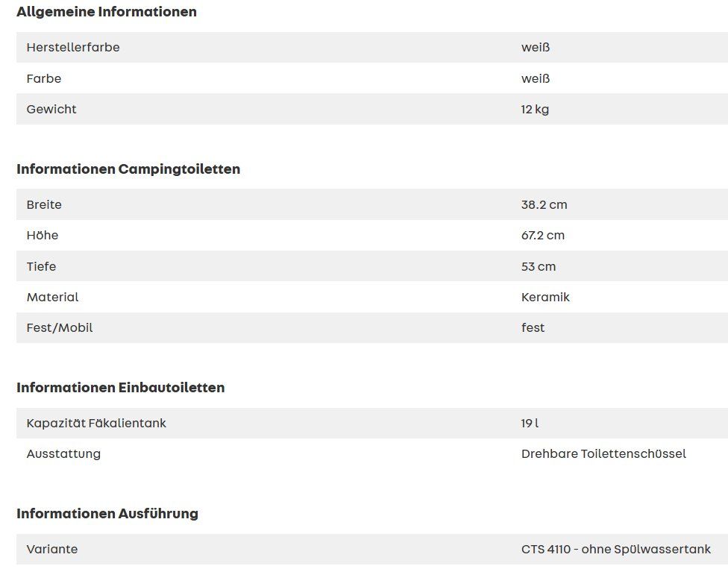Viewport: 728px width, 569px height.
Task: Click the depth value 53 cm
Action: pyautogui.click(x=539, y=266)
